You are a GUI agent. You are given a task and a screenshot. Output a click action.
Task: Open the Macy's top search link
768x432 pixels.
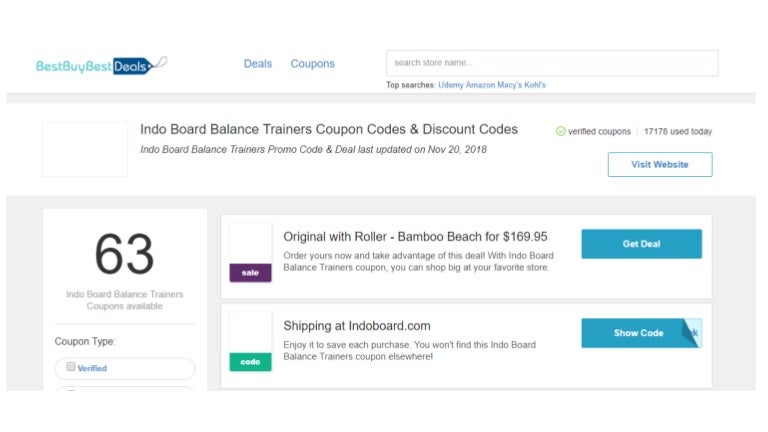[509, 85]
